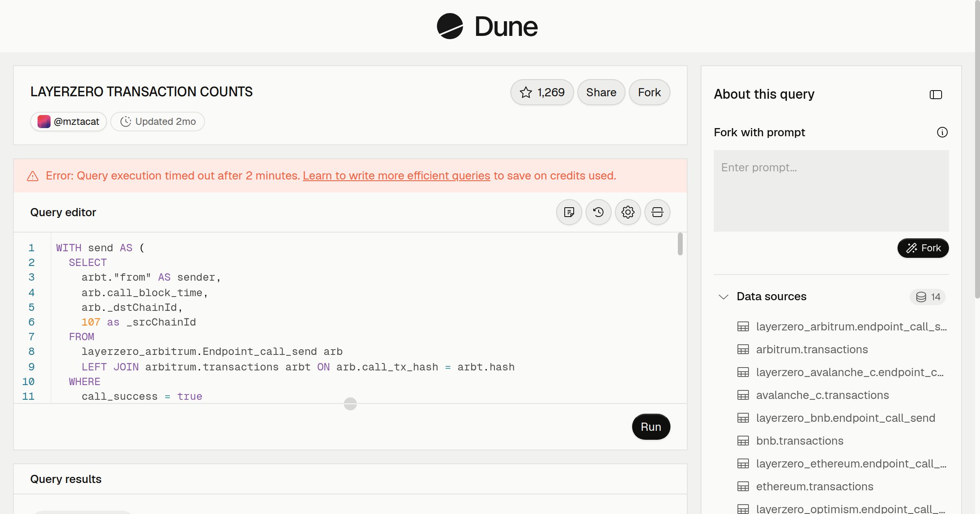980x514 pixels.
Task: Click table icon beside arbitrum.transactions
Action: [743, 350]
